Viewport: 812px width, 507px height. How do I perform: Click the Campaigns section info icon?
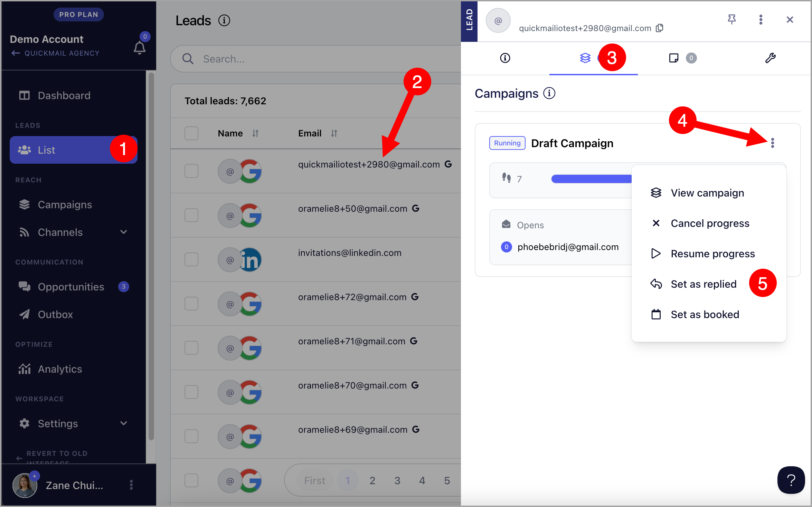tap(549, 93)
